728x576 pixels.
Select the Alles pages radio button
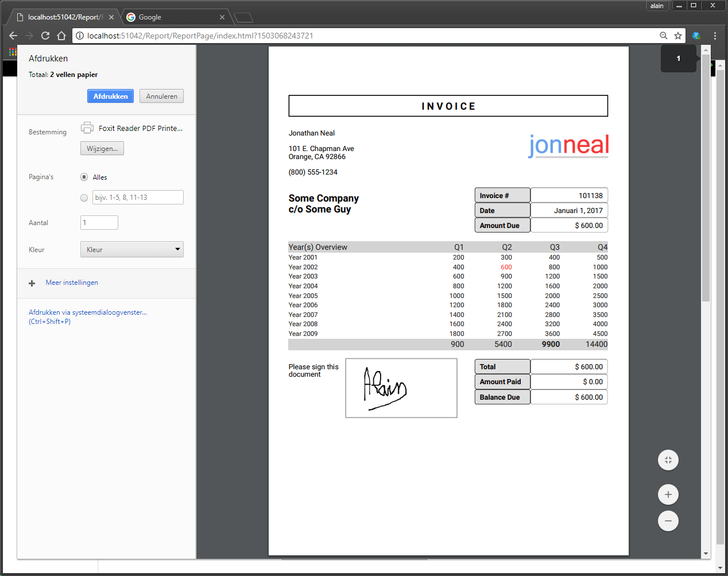coord(84,177)
